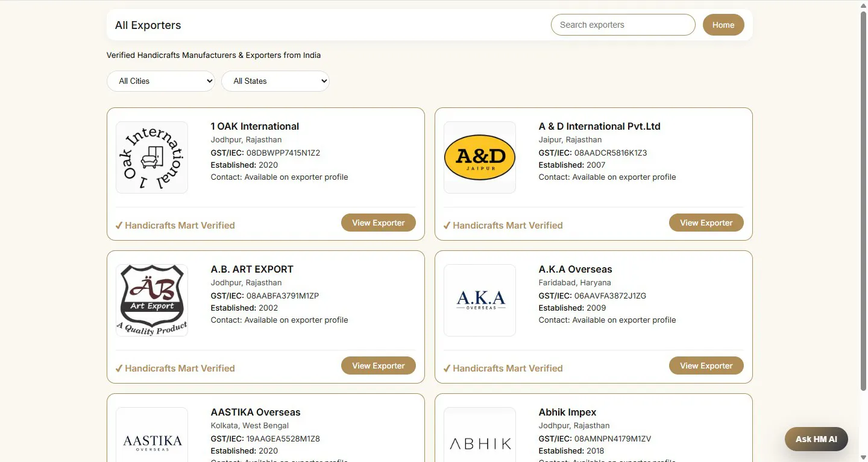Click the All Exporters heading
Screen dimensions: 868x462
[148, 25]
